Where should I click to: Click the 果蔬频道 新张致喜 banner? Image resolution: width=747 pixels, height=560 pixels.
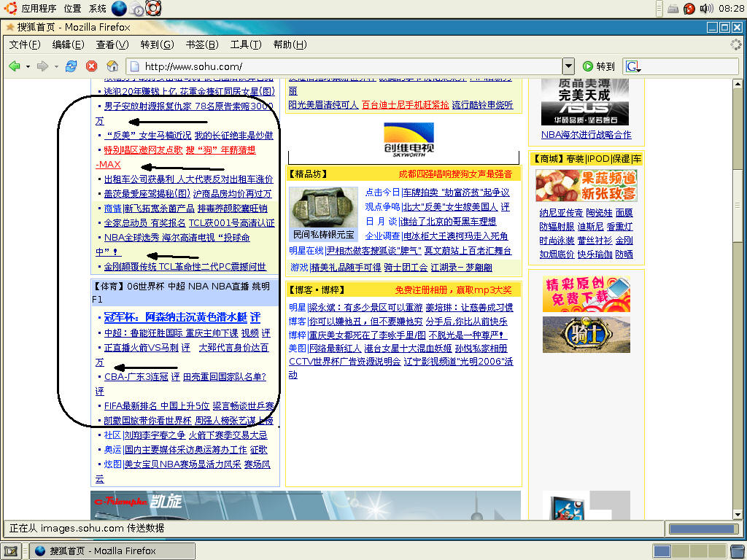587,186
